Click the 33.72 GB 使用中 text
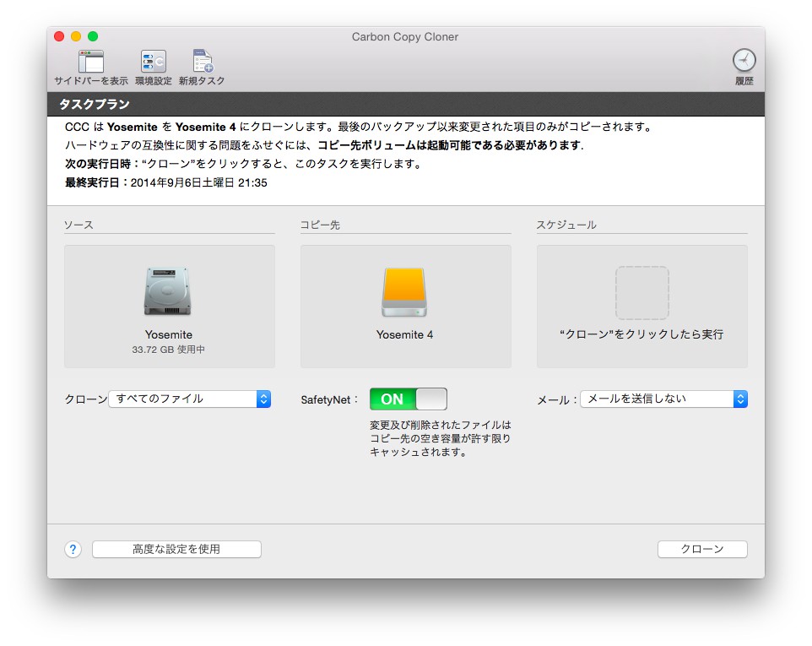The image size is (812, 646). 168,350
